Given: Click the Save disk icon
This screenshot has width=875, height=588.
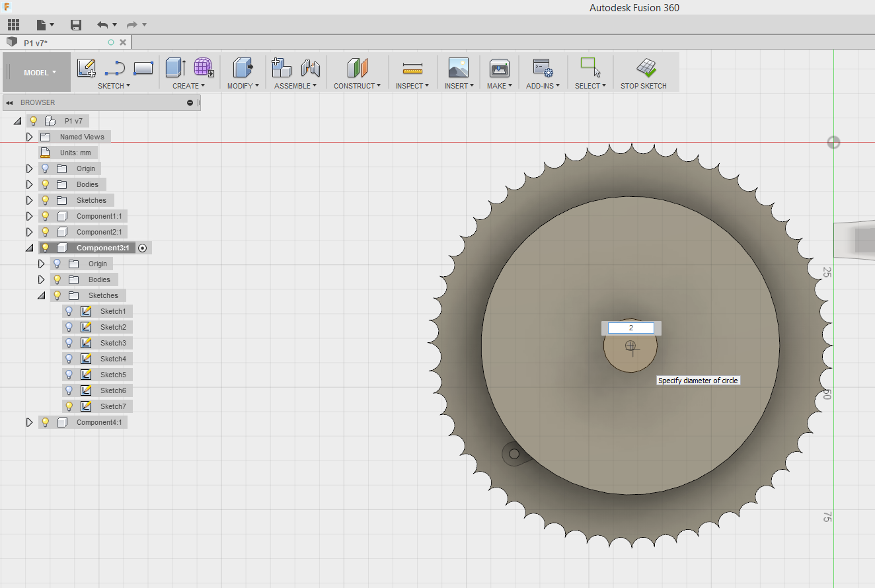Looking at the screenshot, I should tap(76, 25).
